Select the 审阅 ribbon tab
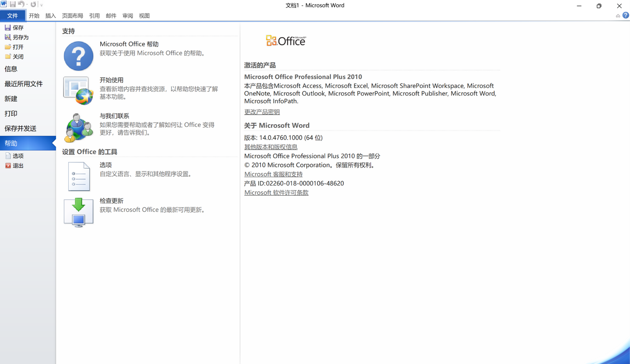The image size is (630, 364). 128,16
